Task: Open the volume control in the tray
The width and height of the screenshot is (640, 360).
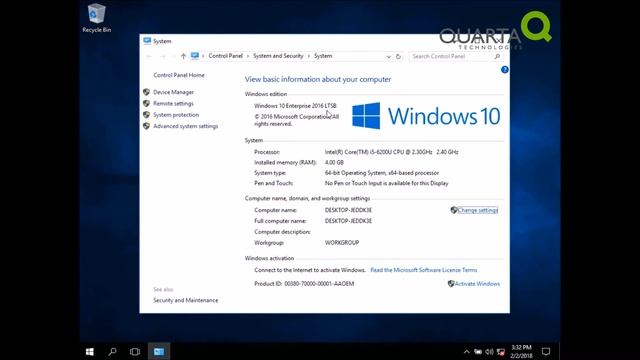Action: tap(489, 352)
